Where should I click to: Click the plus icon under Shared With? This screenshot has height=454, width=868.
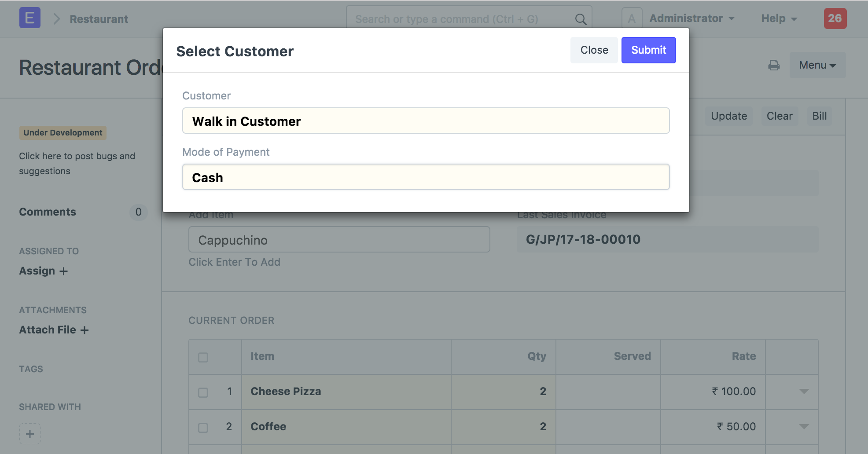30,434
